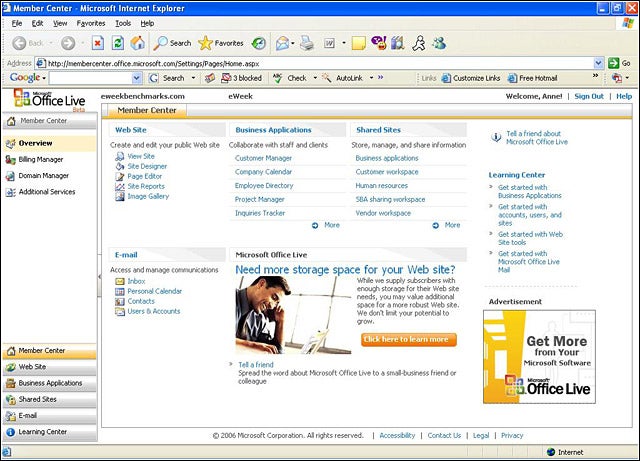Viewport: 640px width, 461px height.
Task: Click the Edit with Word icon
Action: pyautogui.click(x=329, y=43)
